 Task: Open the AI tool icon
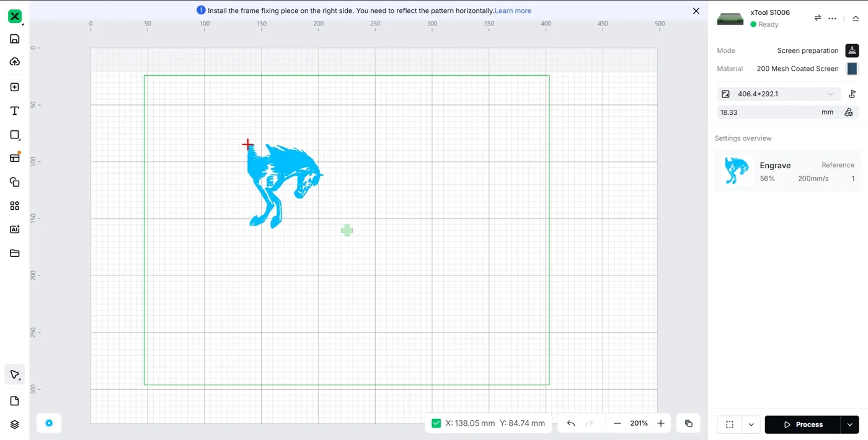[15, 230]
